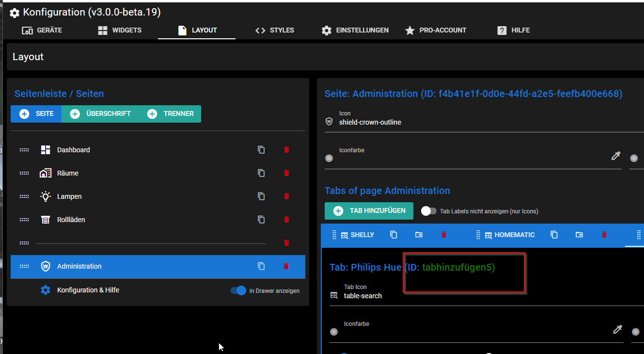Click the Tab hinzufügen button
Viewport: 644px width, 354px height.
point(369,211)
